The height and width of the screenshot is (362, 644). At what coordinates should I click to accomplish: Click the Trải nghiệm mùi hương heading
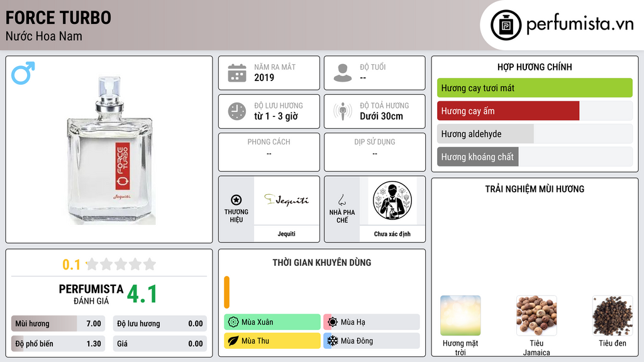535,189
